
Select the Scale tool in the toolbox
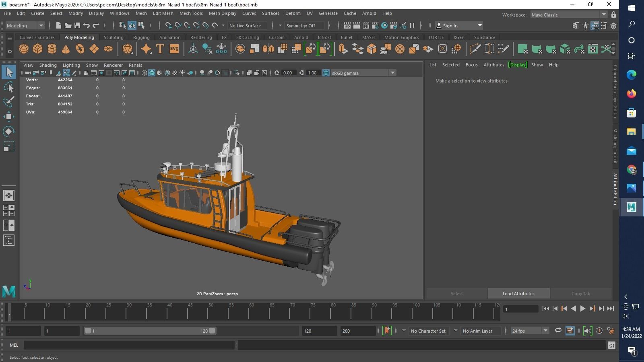click(9, 146)
